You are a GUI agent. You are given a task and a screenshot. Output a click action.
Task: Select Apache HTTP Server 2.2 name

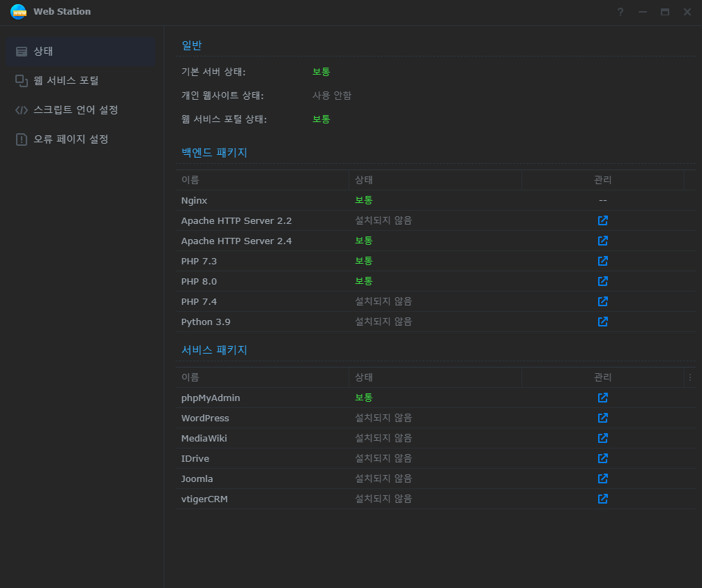[236, 221]
